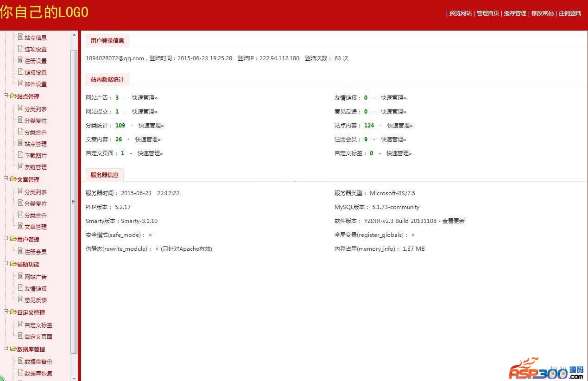Click the page icon beside 自定义页面 in sidebar
This screenshot has width=588, height=381.
[x=20, y=336]
